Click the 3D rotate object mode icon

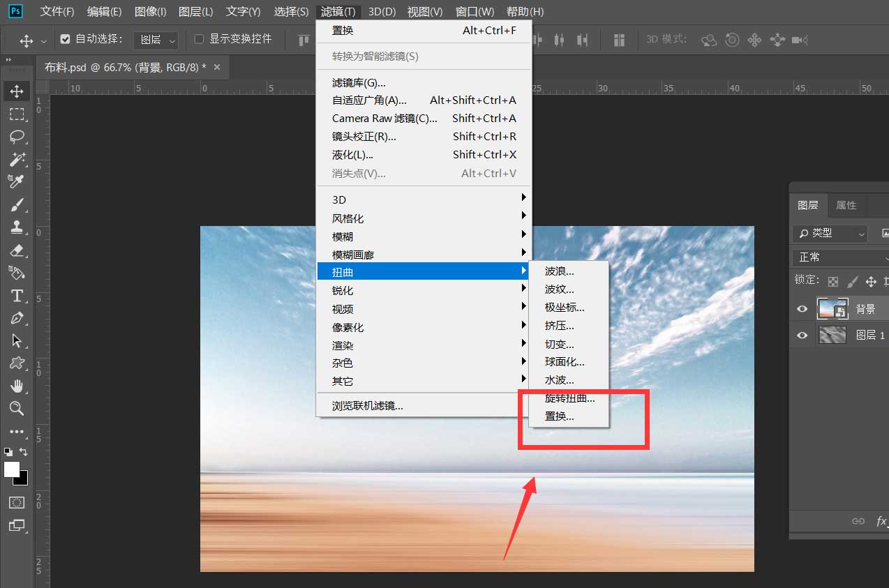[709, 40]
